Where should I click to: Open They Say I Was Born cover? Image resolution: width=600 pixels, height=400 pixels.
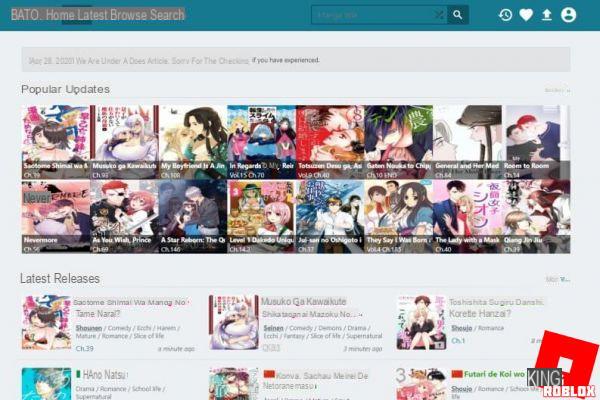click(x=398, y=217)
